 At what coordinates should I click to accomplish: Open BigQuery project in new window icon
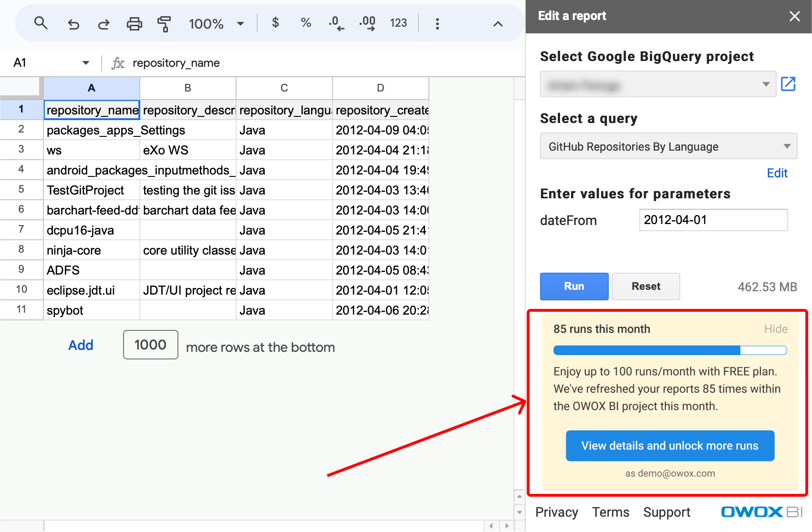click(788, 84)
